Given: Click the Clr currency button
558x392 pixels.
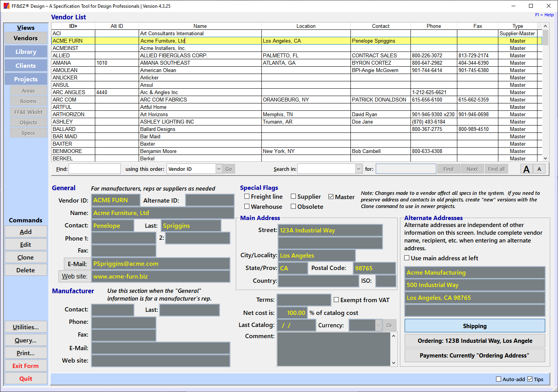Looking at the screenshot, I should (389, 325).
